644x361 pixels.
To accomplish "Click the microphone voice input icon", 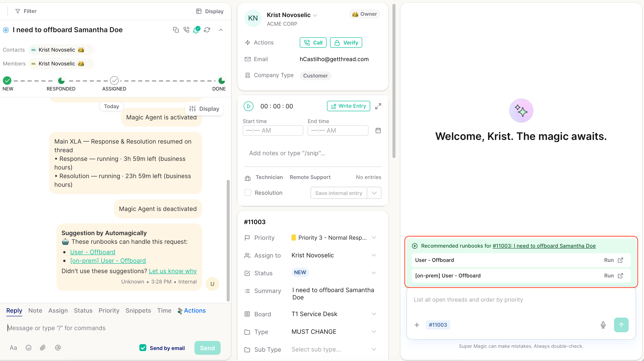I will point(603,325).
